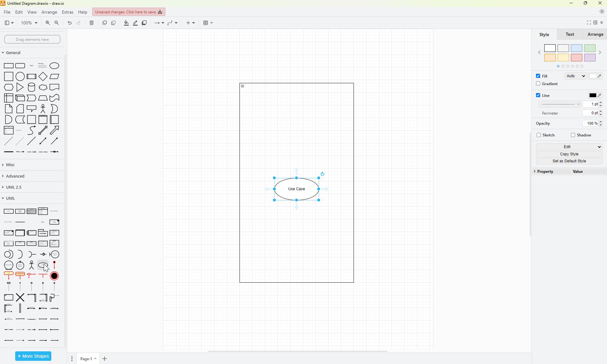
Task: Select the Zoom In tool in the toolbar
Action: tap(48, 23)
